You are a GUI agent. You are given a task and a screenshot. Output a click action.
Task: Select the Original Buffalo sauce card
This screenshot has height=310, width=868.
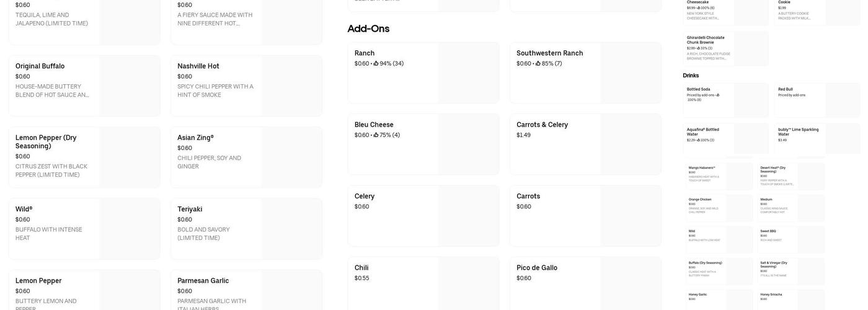(x=84, y=86)
